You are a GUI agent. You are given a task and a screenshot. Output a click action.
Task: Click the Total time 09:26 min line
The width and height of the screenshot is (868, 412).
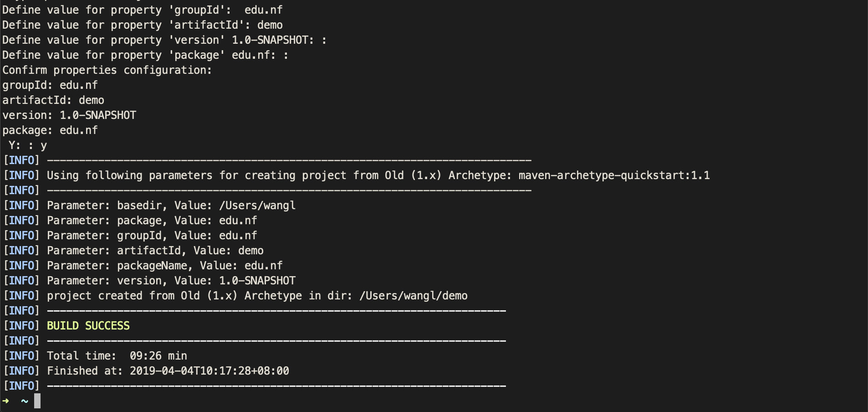click(117, 356)
